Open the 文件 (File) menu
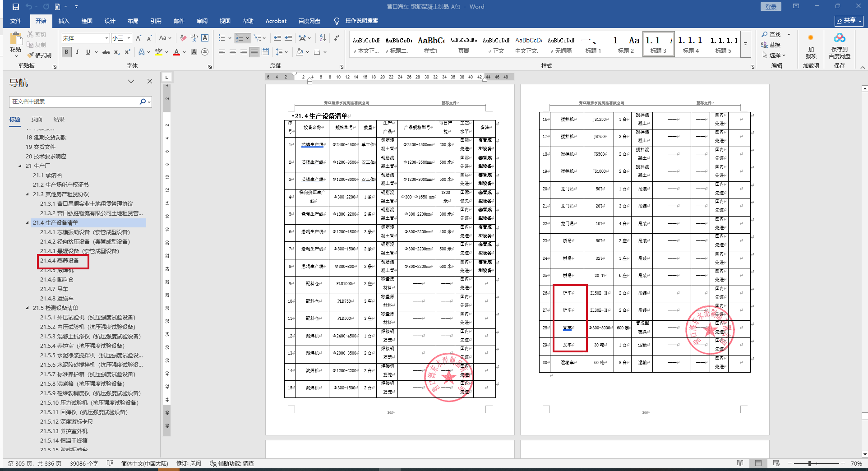This screenshot has width=868, height=471. [x=16, y=21]
